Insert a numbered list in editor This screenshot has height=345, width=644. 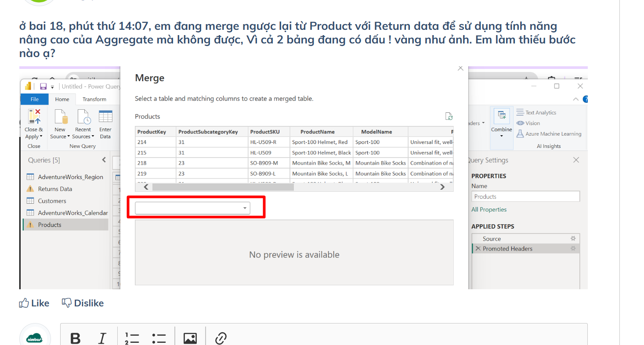click(132, 338)
